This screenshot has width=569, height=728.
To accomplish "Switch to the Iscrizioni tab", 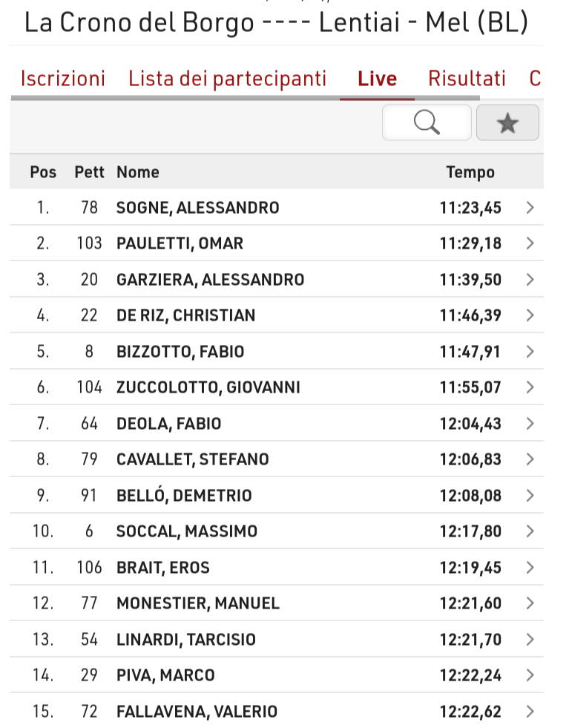I will tap(62, 79).
